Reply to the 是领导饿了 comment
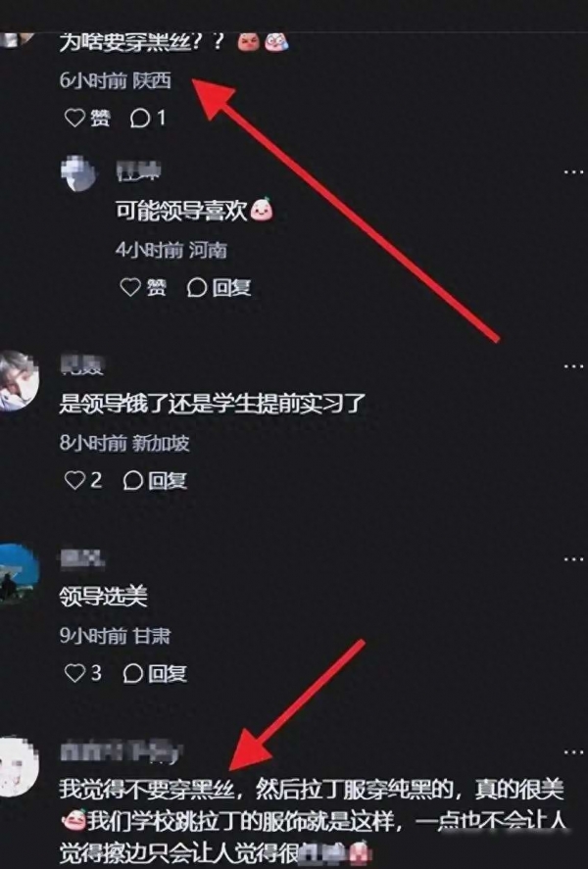Viewport: 588px width, 869px height. click(155, 480)
